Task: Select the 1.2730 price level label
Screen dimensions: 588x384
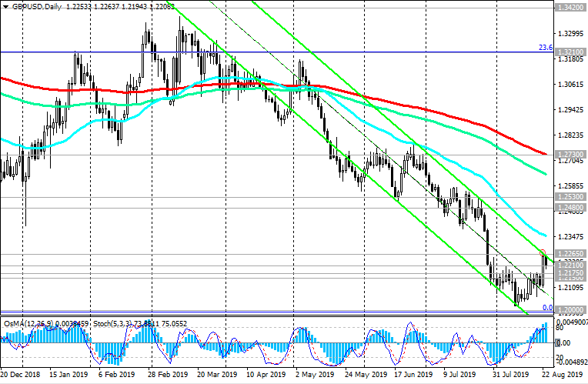Action: tap(570, 155)
